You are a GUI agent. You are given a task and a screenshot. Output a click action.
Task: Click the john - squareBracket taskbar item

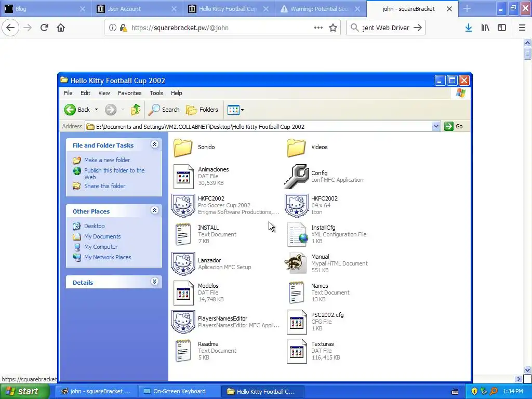pos(96,391)
